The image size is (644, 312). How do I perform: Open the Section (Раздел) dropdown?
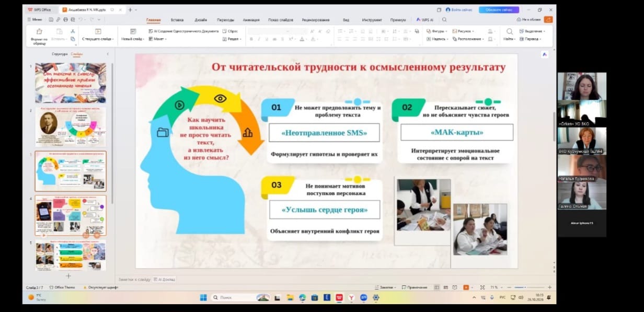click(x=232, y=39)
